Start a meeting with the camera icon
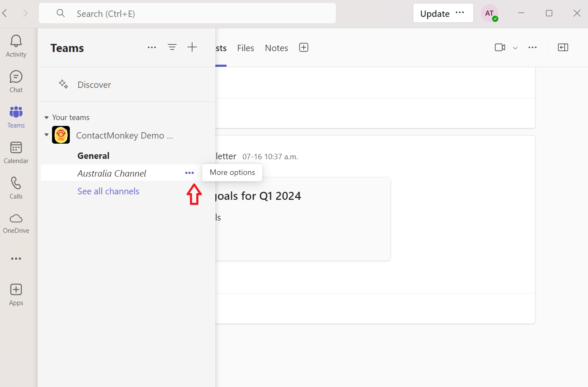 (500, 47)
